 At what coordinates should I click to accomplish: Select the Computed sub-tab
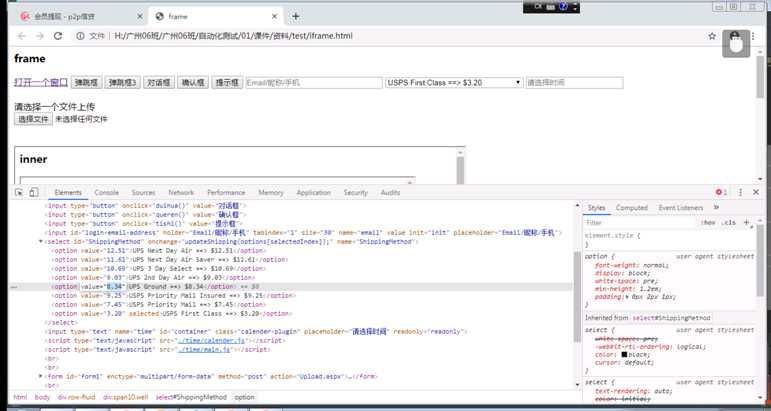tap(631, 207)
